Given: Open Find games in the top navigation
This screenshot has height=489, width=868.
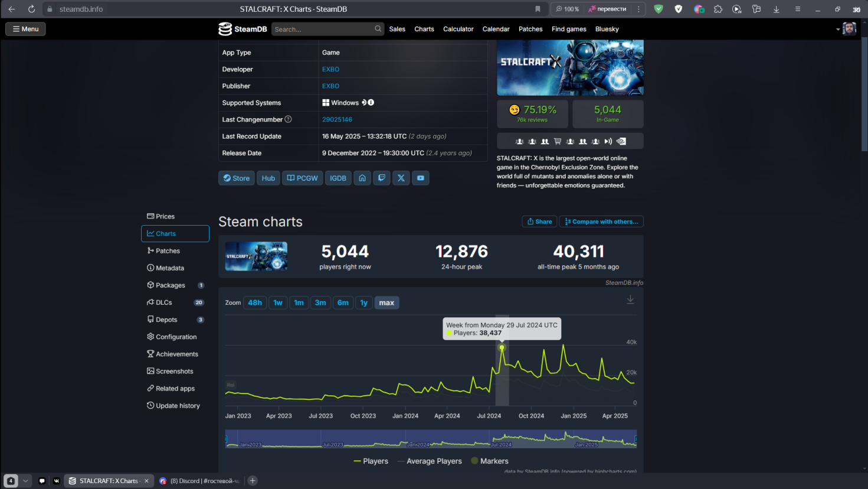Looking at the screenshot, I should pos(569,29).
